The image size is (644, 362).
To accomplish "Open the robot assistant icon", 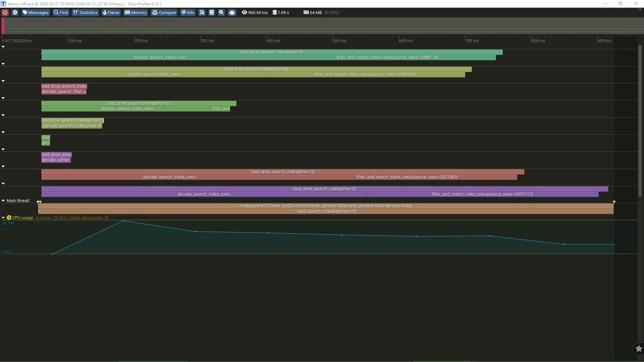I will [x=232, y=12].
